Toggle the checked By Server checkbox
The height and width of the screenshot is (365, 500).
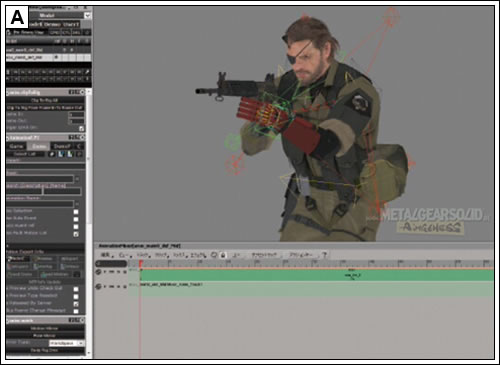[76, 304]
